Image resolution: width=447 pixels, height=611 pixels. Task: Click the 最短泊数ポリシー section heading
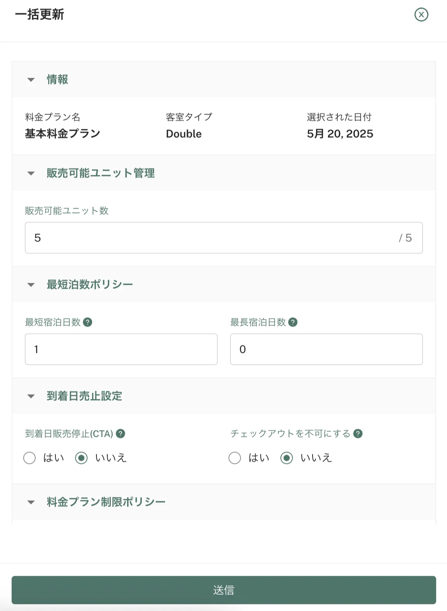pos(90,284)
